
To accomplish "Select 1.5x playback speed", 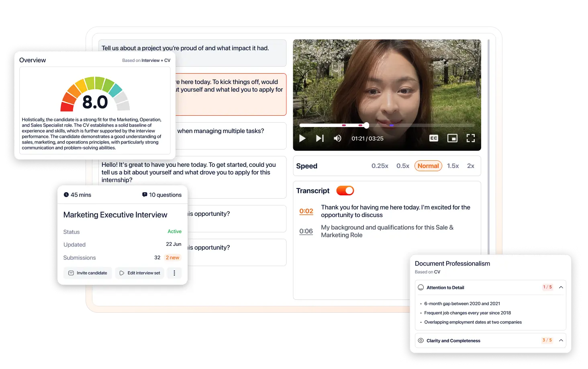I will point(453,166).
